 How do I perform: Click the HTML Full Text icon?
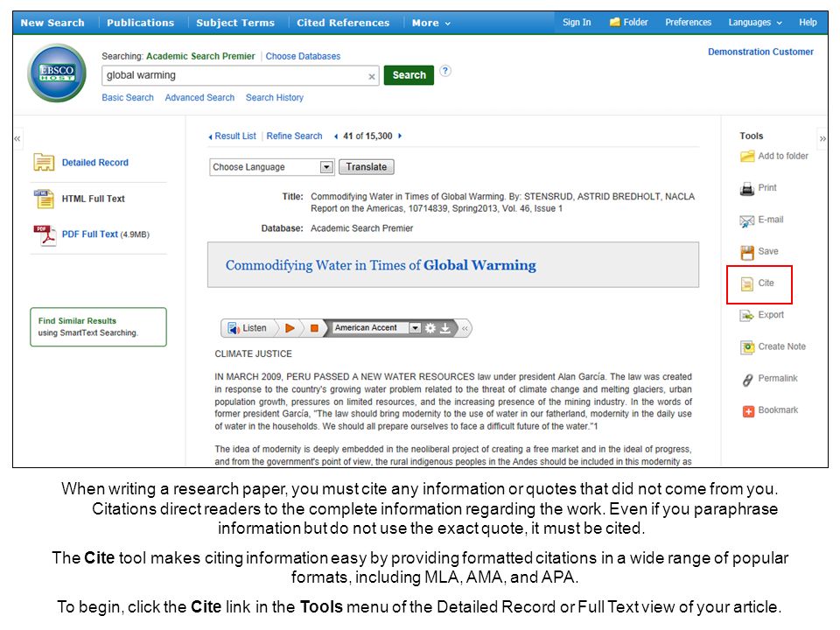click(x=44, y=199)
